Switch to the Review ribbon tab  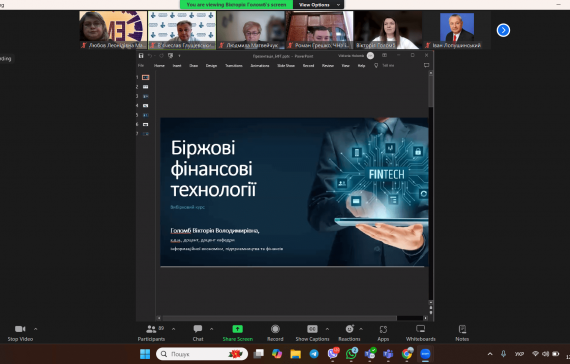click(x=328, y=65)
